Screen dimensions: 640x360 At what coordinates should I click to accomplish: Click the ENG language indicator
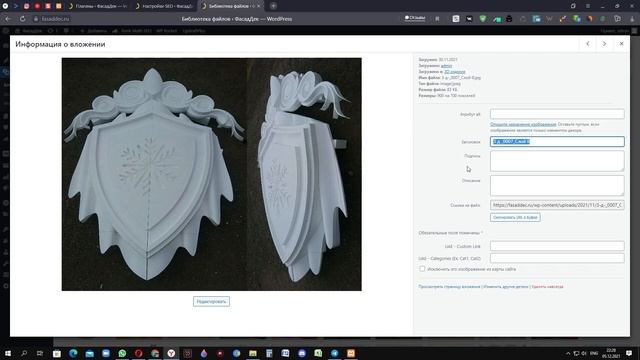click(594, 353)
